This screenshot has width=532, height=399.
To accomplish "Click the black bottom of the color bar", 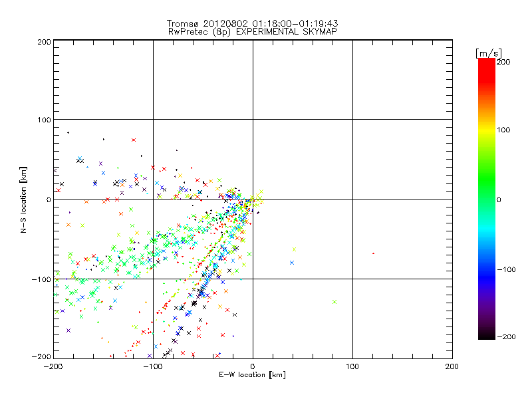I will click(x=487, y=334).
